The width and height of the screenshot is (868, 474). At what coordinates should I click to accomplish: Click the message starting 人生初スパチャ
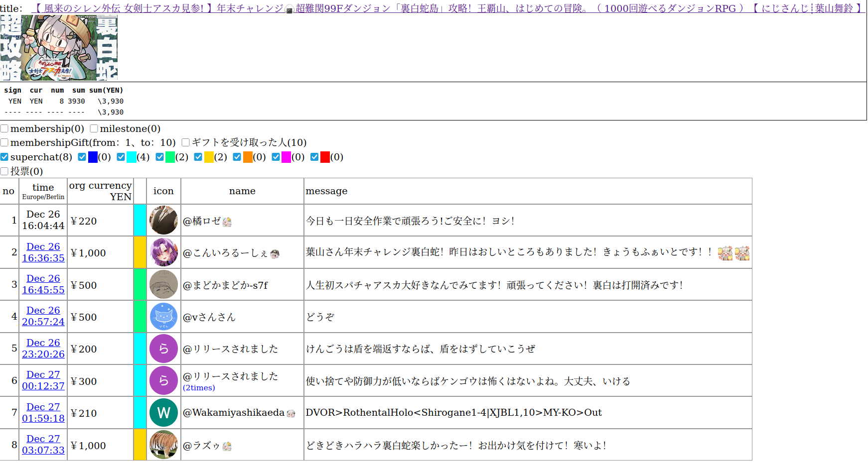[494, 285]
